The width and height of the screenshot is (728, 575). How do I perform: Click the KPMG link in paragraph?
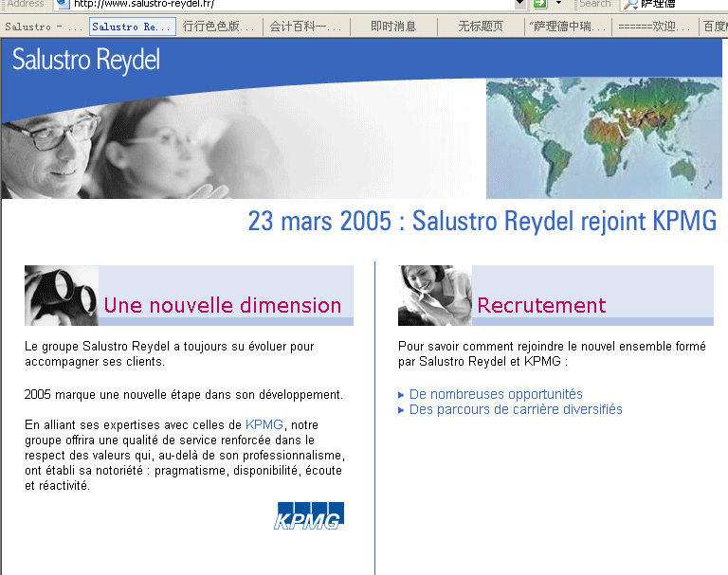click(264, 424)
